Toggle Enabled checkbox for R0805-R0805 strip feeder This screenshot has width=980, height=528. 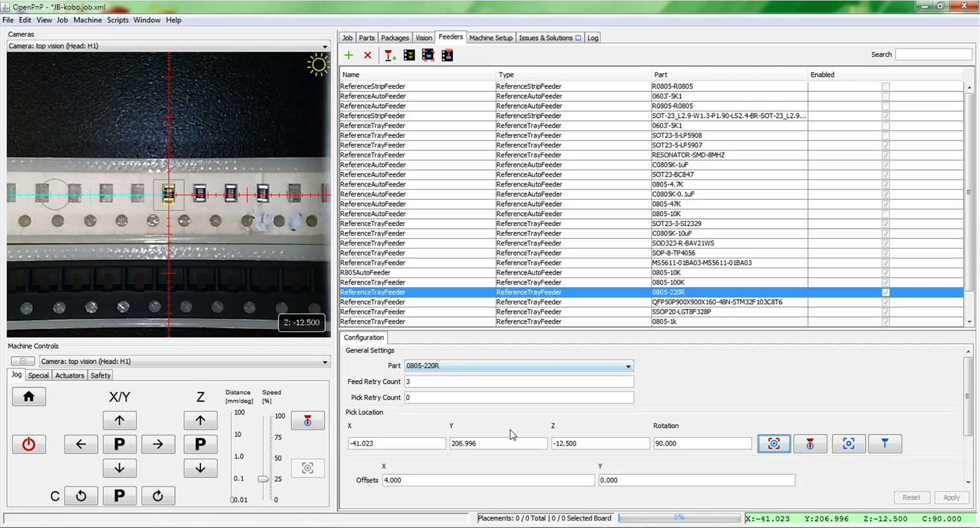coord(885,86)
